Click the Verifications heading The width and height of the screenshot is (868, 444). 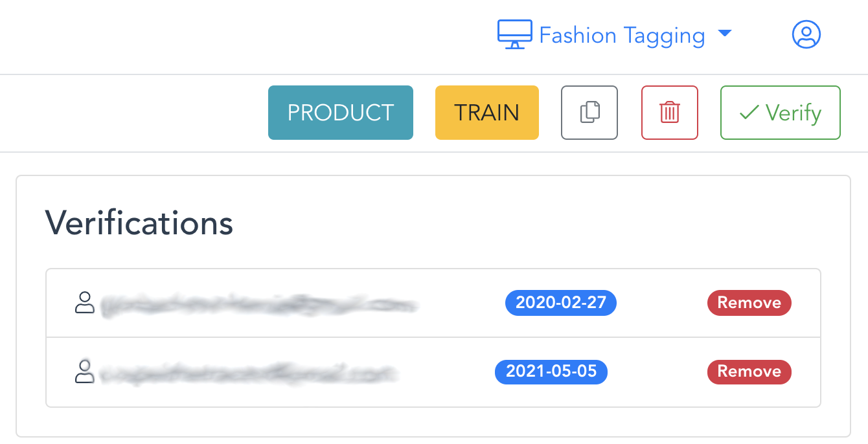click(139, 223)
